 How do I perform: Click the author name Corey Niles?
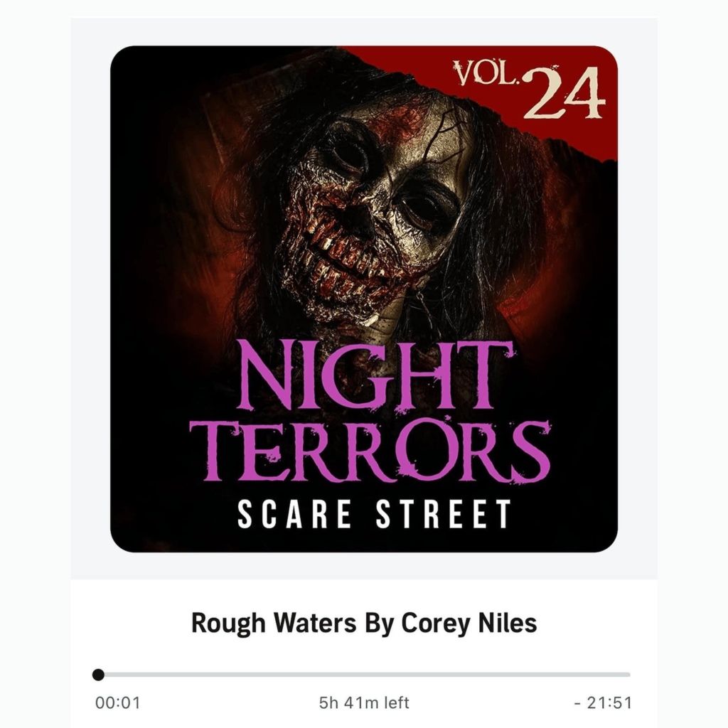click(x=469, y=623)
